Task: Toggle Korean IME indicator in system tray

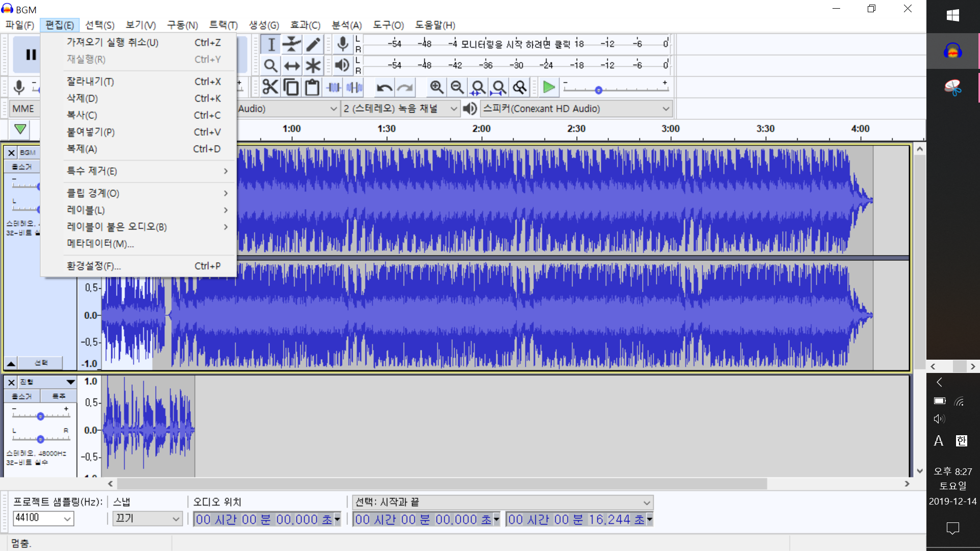Action: [x=961, y=441]
